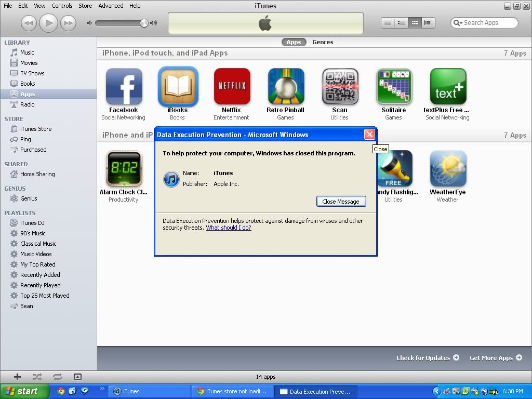The width and height of the screenshot is (532, 399).
Task: Open Radio in the sidebar
Action: click(27, 104)
